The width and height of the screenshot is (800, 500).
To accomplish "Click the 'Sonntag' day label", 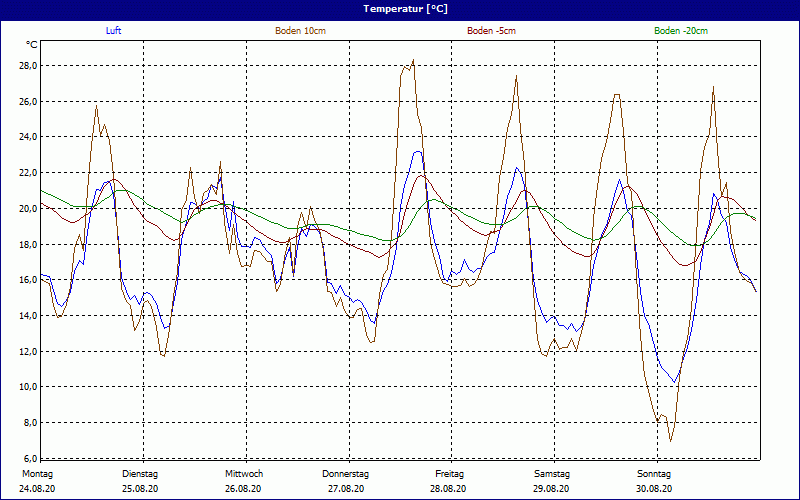I will click(654, 474).
